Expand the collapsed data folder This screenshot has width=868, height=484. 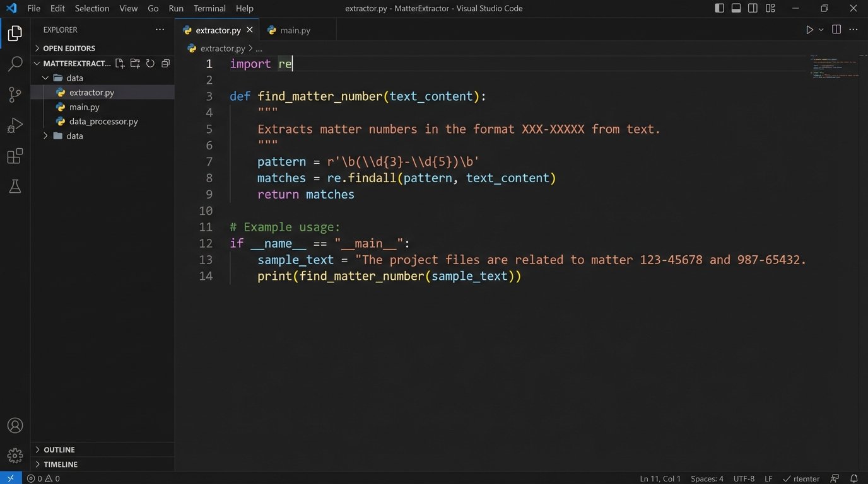74,136
